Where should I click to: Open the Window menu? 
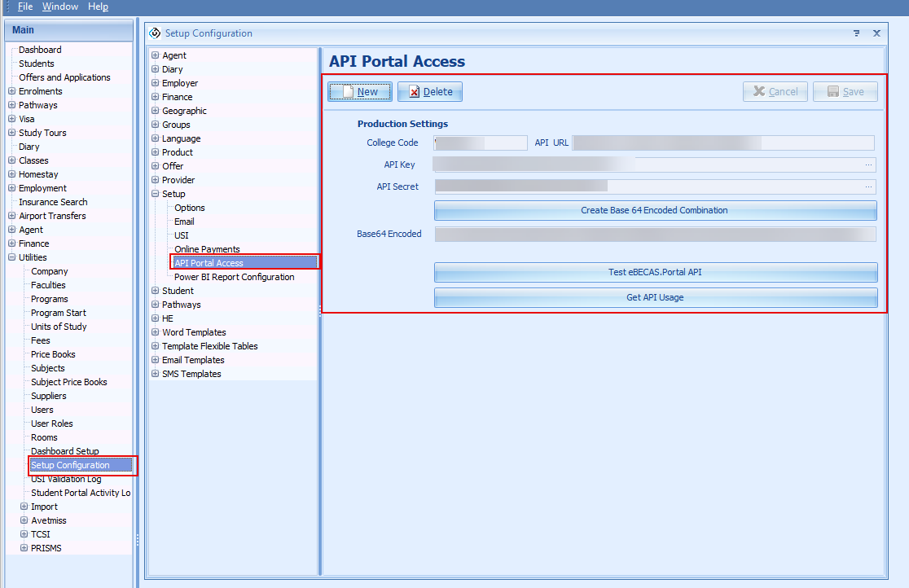[60, 7]
